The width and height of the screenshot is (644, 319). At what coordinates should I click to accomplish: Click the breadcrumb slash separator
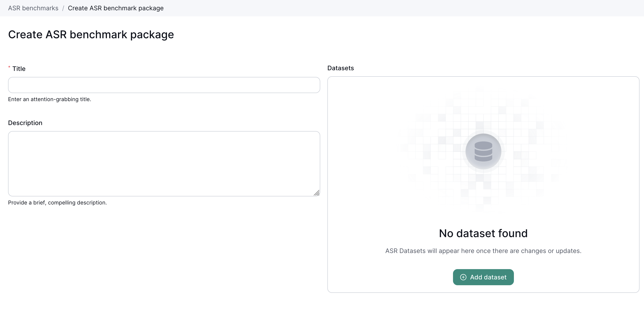[x=63, y=8]
